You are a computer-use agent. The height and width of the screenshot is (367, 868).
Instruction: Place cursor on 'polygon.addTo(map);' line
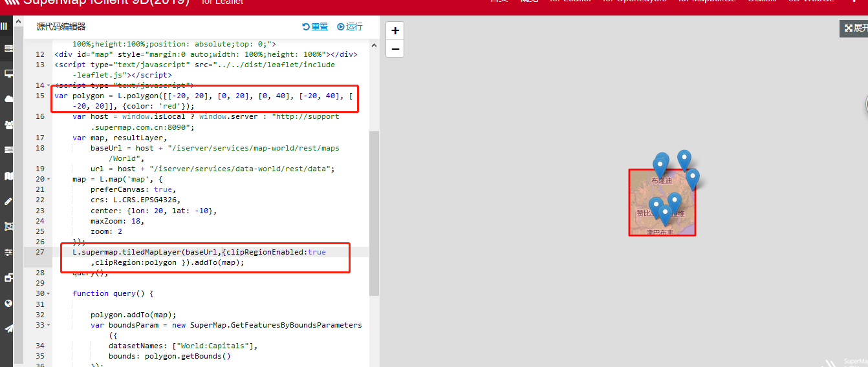coord(133,315)
